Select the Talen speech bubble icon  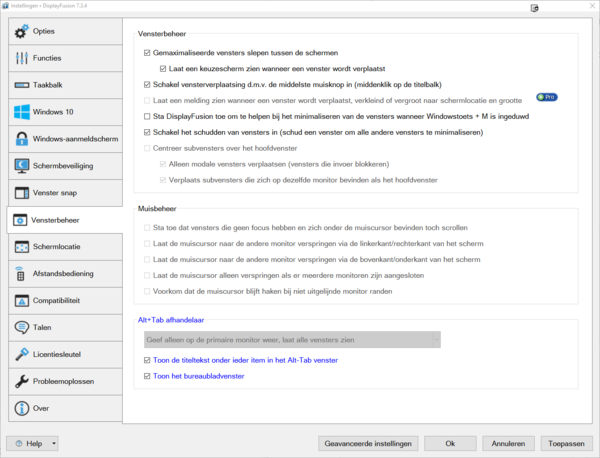click(22, 327)
